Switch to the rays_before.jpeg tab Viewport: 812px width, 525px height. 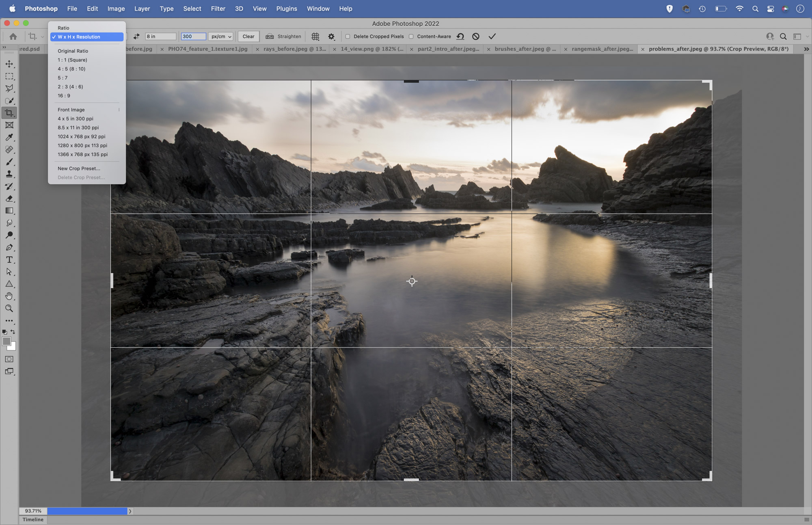coord(294,49)
